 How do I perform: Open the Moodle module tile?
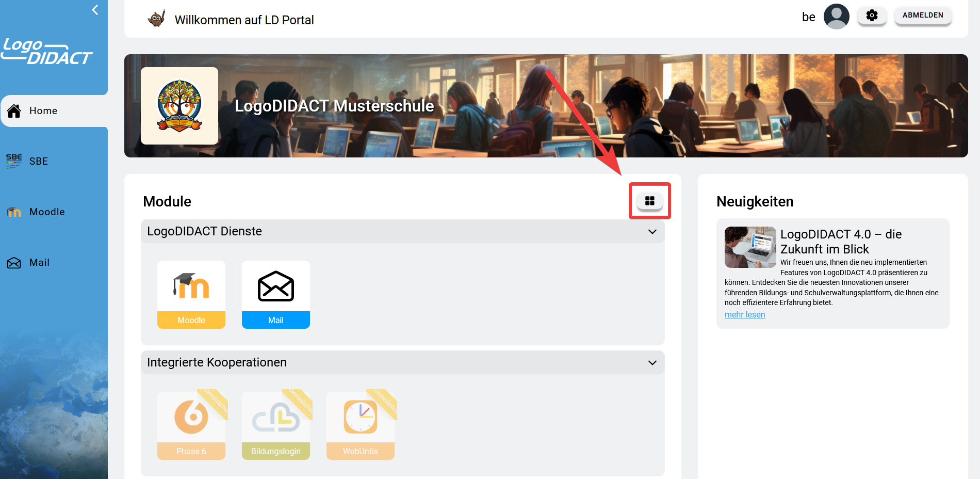[x=191, y=295]
